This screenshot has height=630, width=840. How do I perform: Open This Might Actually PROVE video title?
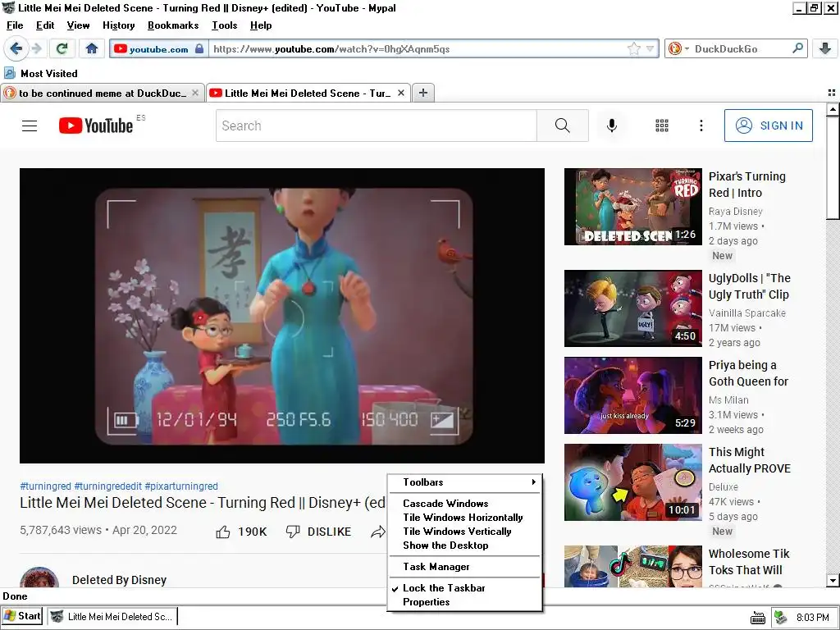coord(750,460)
